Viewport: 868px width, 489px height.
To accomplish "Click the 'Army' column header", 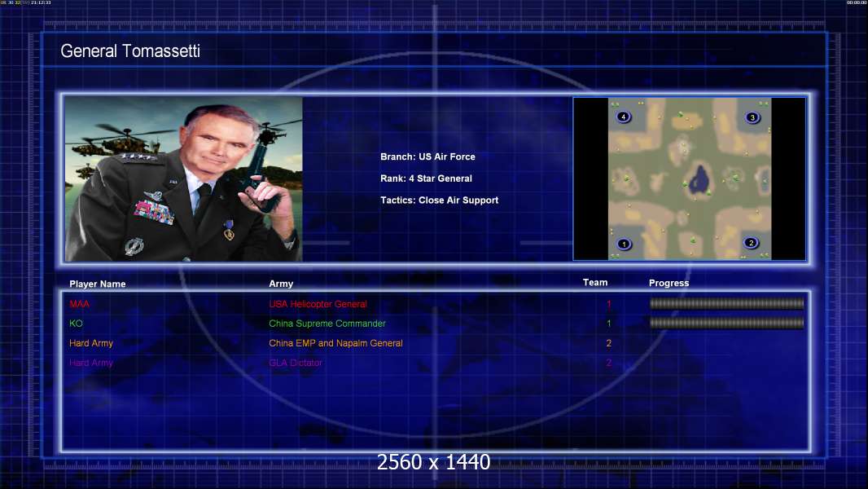I will (281, 284).
